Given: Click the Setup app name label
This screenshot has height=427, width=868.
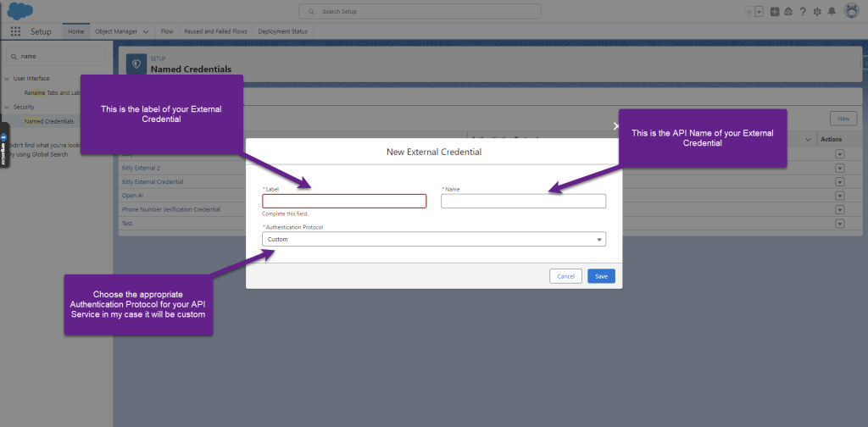Looking at the screenshot, I should pyautogui.click(x=41, y=31).
